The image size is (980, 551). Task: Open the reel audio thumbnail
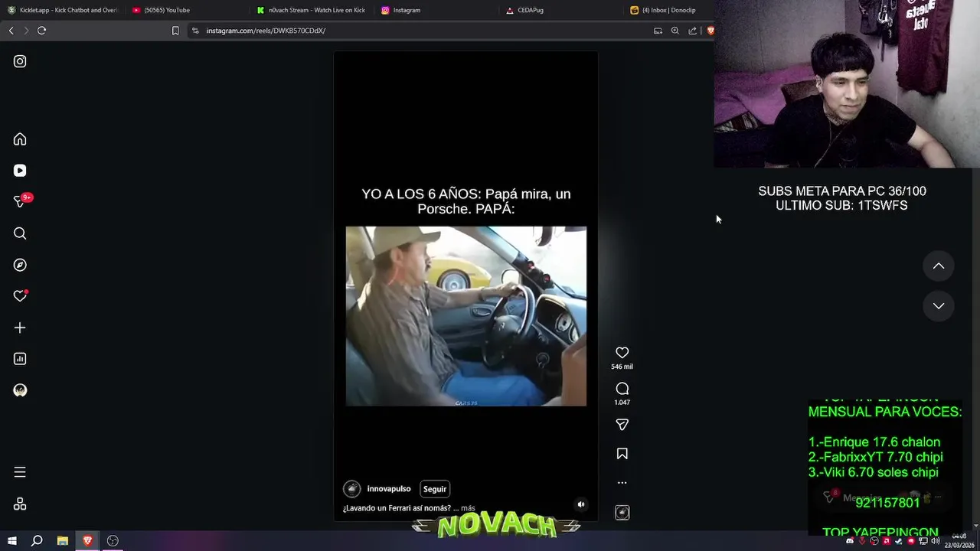(x=622, y=513)
